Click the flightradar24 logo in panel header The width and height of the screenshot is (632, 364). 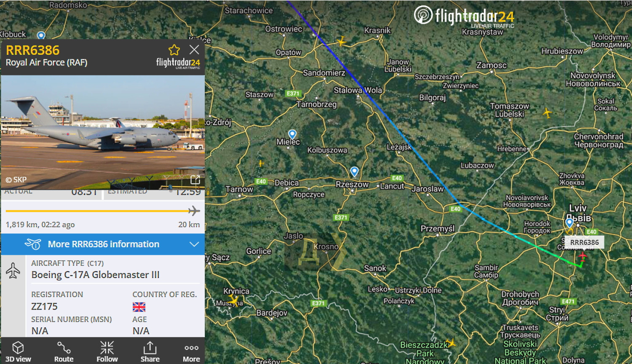178,63
